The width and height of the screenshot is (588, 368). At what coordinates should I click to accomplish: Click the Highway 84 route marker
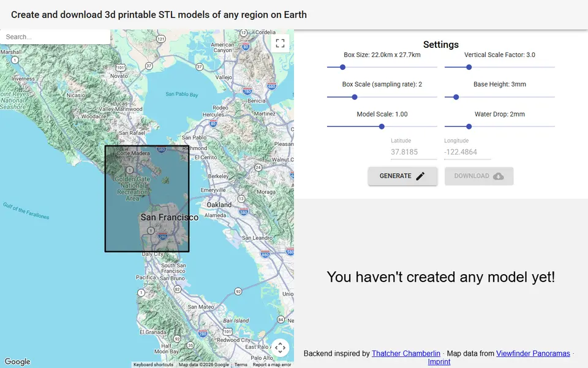(281, 320)
